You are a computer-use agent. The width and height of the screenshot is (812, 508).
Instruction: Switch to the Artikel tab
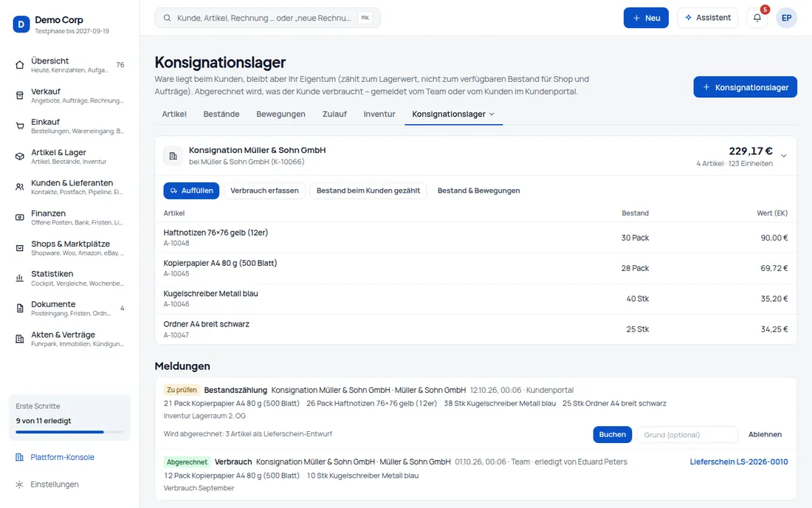(x=174, y=114)
